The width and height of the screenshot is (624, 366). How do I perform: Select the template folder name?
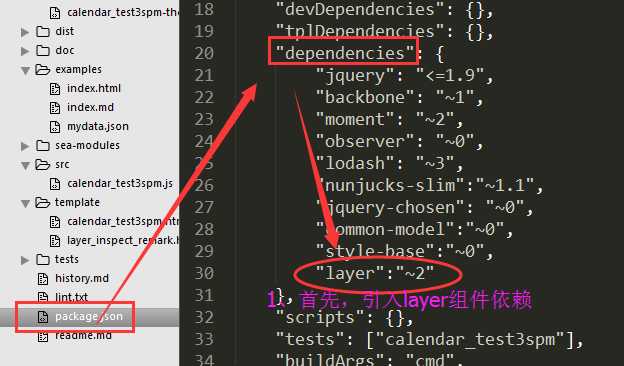[77, 202]
